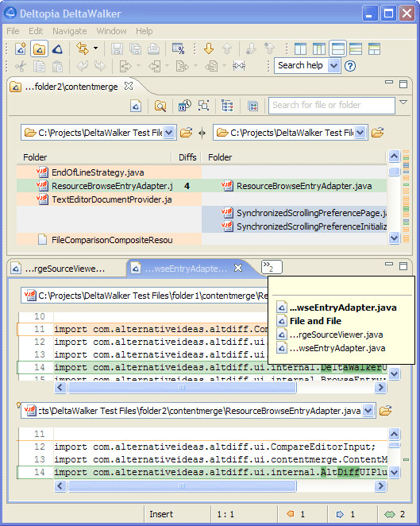420x526 pixels.
Task: Open the Navigate menu
Action: click(x=70, y=31)
